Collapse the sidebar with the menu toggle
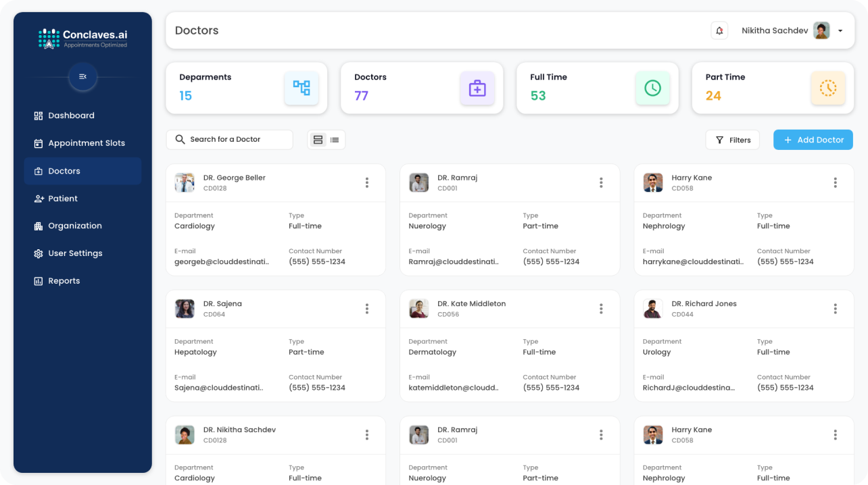The width and height of the screenshot is (868, 485). 82,77
